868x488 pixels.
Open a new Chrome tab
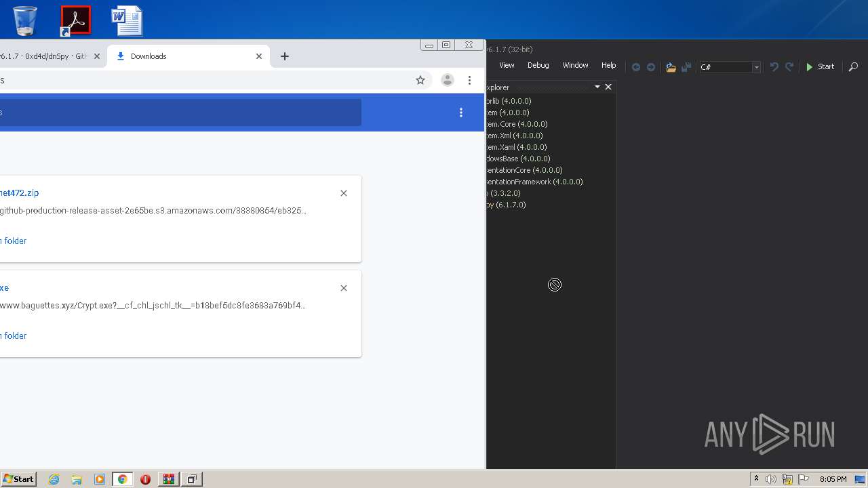coord(285,56)
